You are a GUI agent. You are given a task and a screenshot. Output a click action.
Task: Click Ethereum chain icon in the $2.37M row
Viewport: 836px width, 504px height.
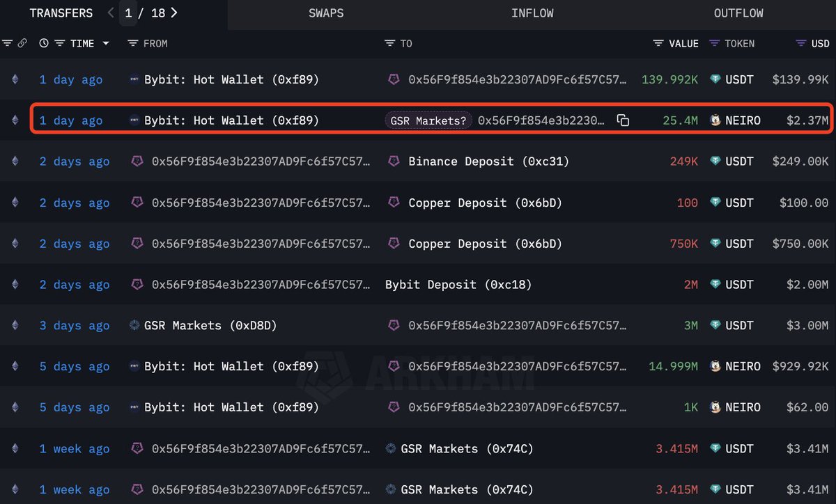15,120
